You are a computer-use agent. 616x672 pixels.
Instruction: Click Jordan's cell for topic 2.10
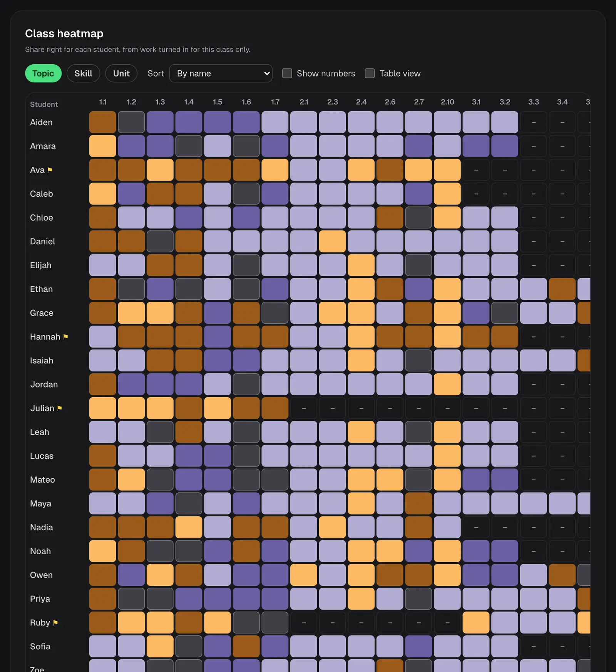pos(447,384)
